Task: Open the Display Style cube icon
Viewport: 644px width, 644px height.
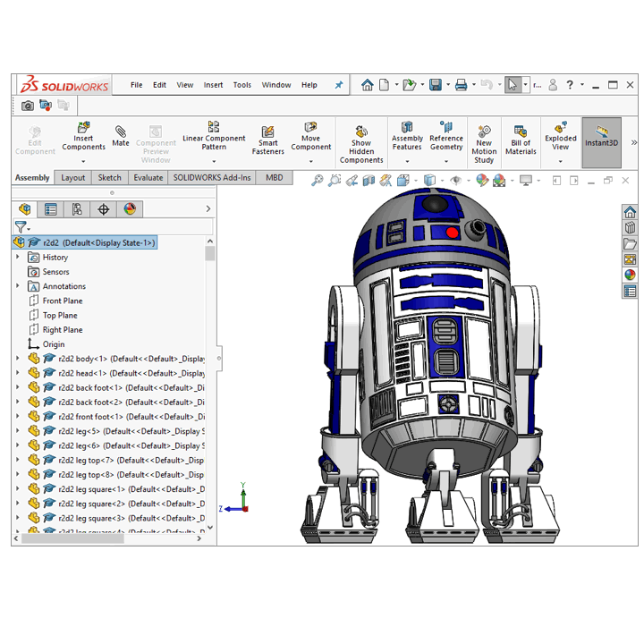Action: point(429,181)
